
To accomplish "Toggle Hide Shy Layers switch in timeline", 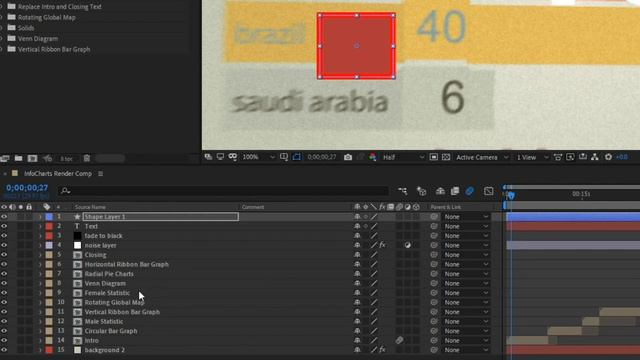I will 440,191.
